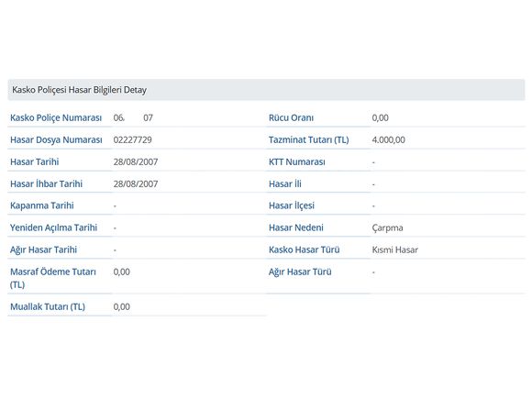Viewport: 532px width, 399px height.
Task: Click the Hasar İlçesi label
Action: coord(292,205)
